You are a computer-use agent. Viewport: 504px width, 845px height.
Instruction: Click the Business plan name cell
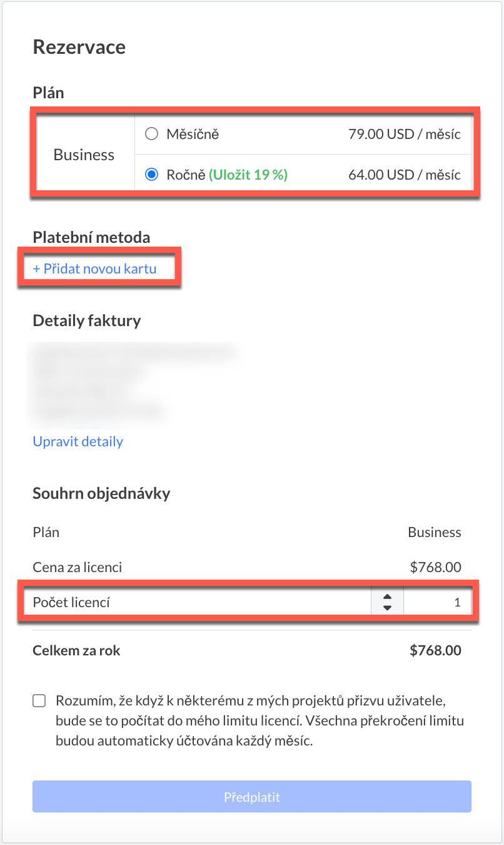[84, 155]
